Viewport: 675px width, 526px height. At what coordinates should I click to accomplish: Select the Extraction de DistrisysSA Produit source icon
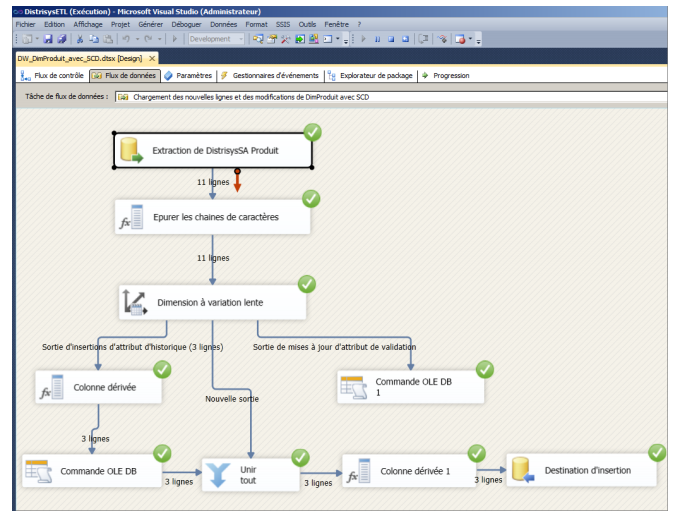pos(132,151)
